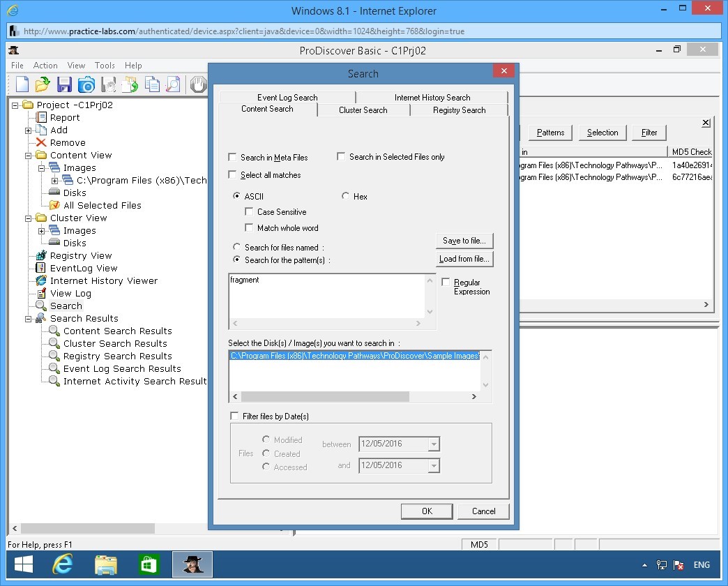Tick the Regular Expression checkbox
This screenshot has width=728, height=586.
pos(446,282)
